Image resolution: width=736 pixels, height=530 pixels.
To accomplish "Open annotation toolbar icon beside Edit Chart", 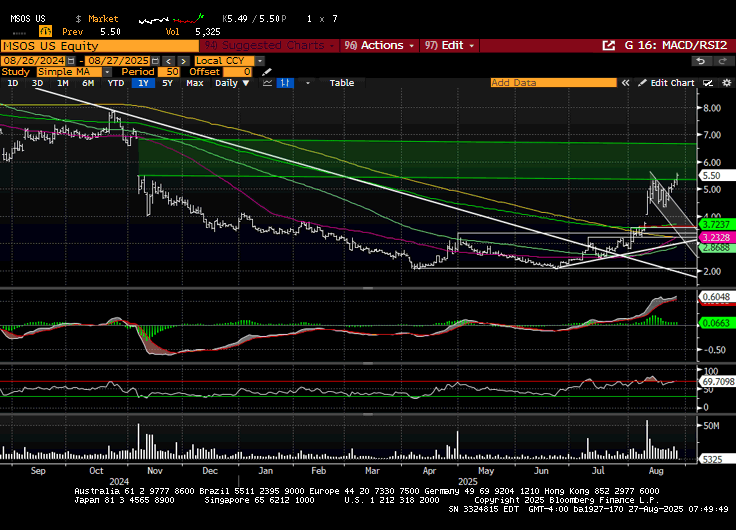I will click(708, 83).
